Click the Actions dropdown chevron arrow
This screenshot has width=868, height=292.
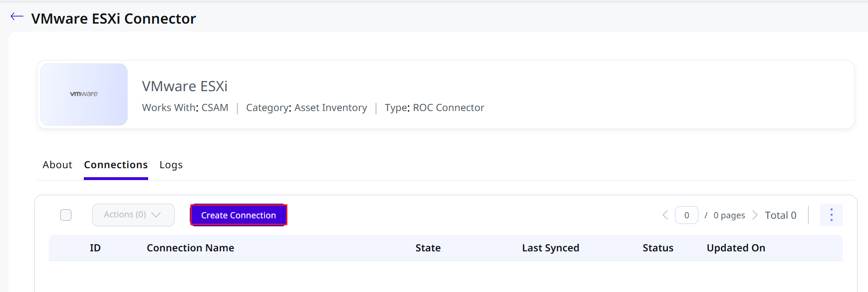(156, 215)
